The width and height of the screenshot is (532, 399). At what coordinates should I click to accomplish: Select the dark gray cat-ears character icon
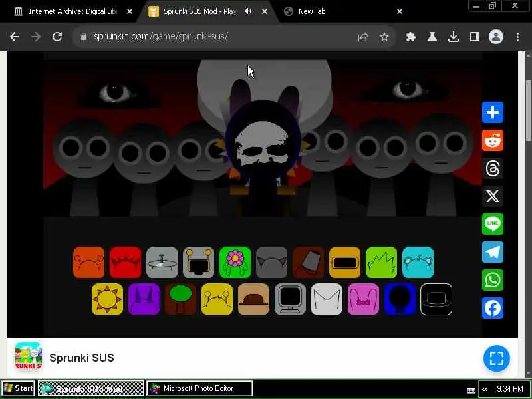(272, 262)
